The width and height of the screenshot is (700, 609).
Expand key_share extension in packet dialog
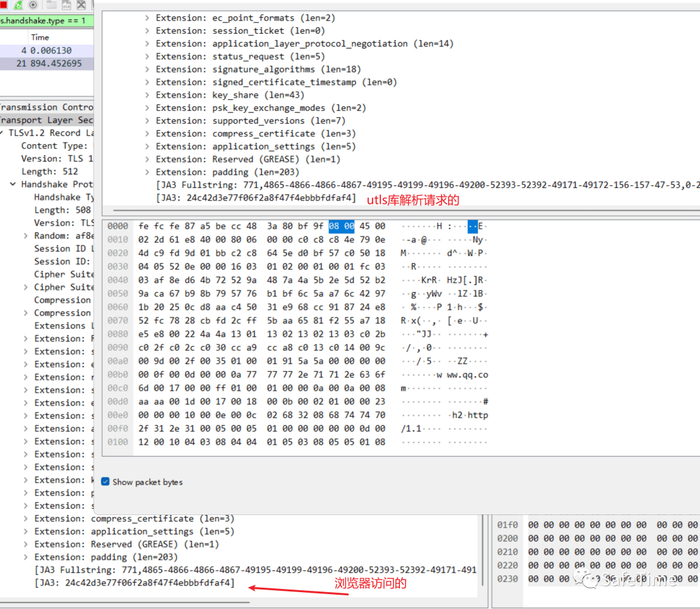pos(147,95)
